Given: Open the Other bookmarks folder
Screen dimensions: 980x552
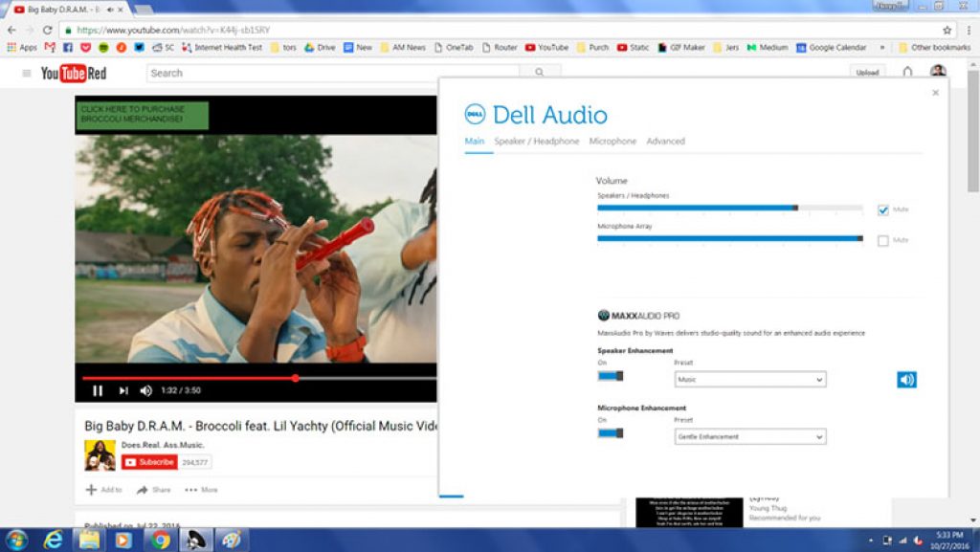Looking at the screenshot, I should click(934, 48).
